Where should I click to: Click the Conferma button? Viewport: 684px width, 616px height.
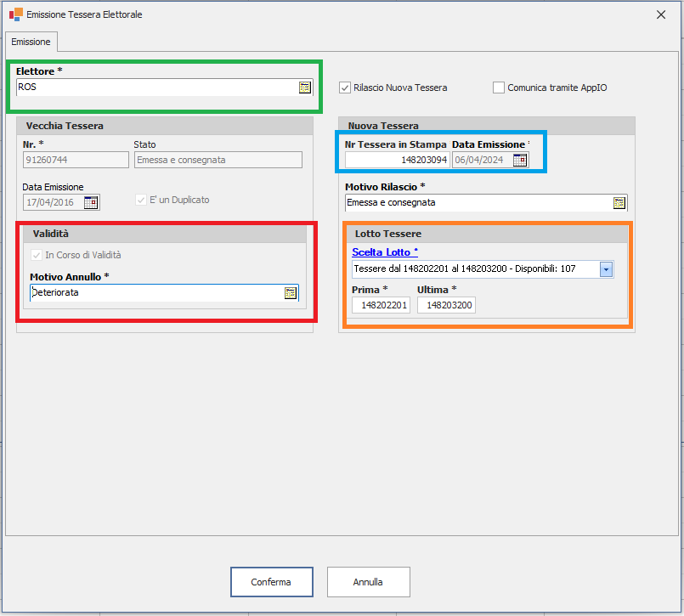pyautogui.click(x=271, y=582)
